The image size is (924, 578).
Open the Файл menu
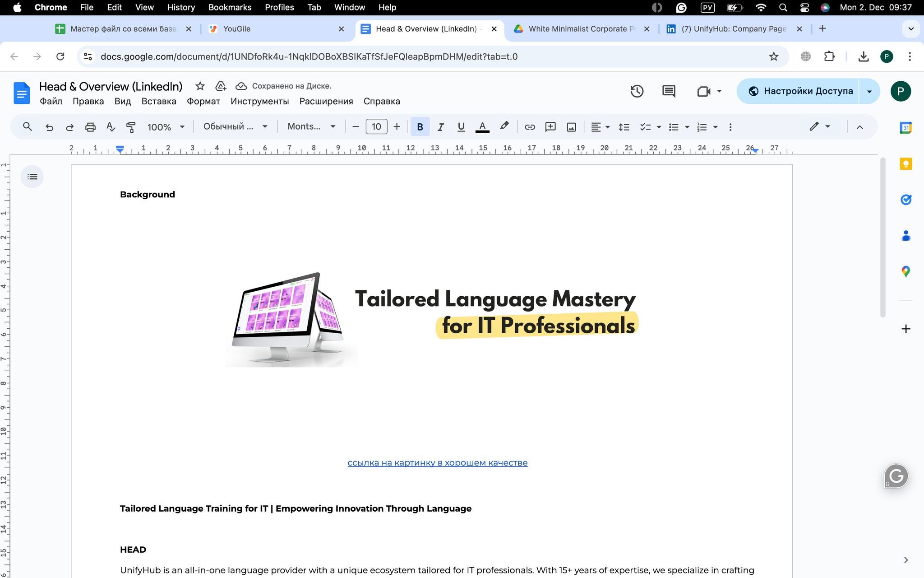click(51, 101)
